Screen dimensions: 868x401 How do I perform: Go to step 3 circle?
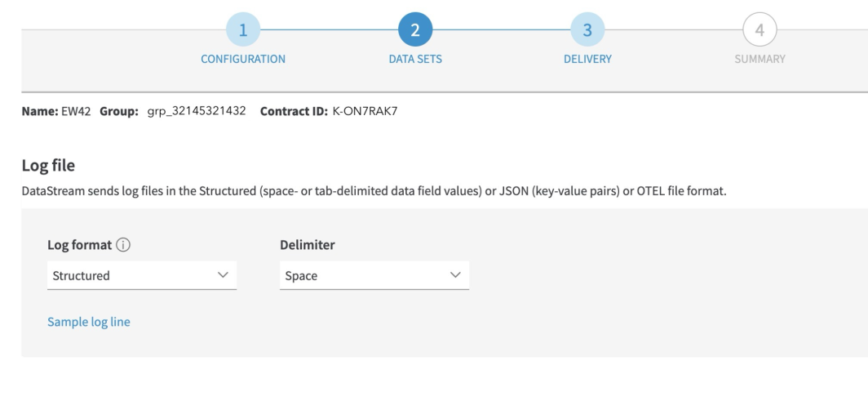[587, 30]
